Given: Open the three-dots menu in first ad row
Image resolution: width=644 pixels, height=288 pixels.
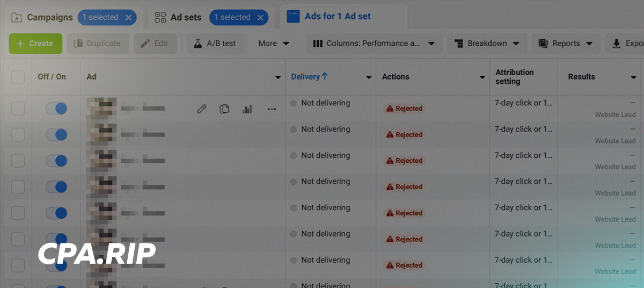Looking at the screenshot, I should (272, 109).
